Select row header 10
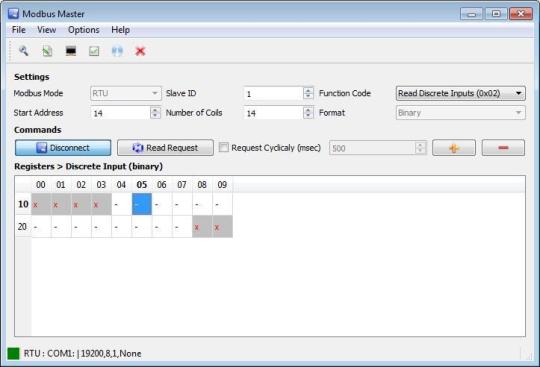Image resolution: width=540 pixels, height=367 pixels. click(x=23, y=204)
